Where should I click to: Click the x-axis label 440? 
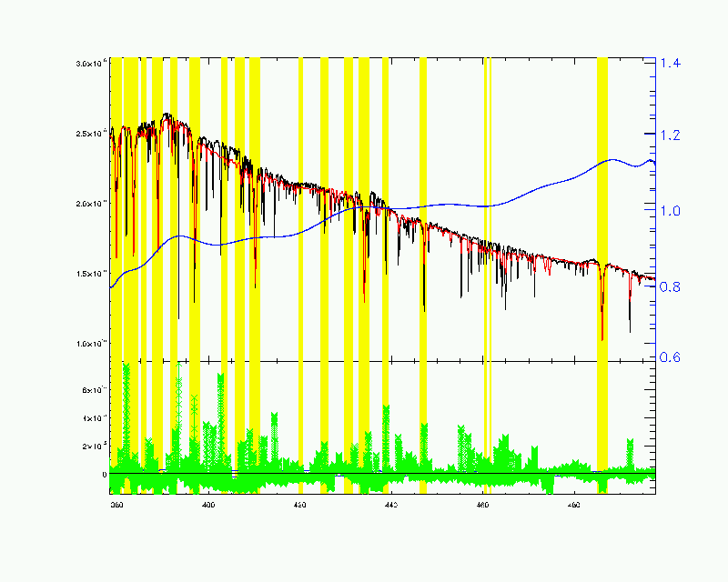pos(391,505)
